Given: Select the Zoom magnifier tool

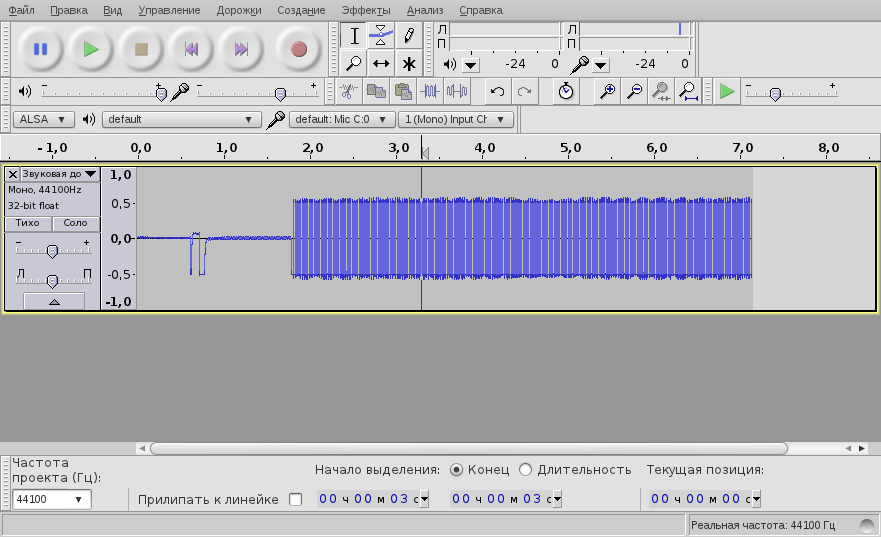Looking at the screenshot, I should (x=353, y=63).
